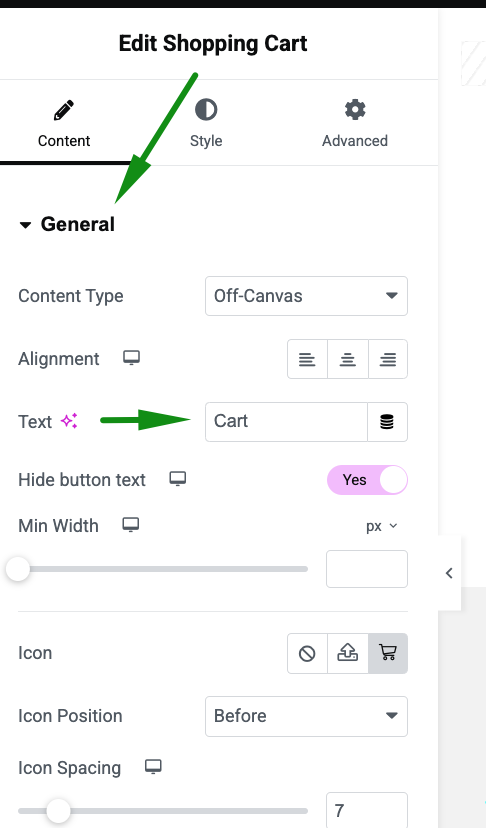Collapse the General section
The height and width of the screenshot is (828, 486).
click(x=67, y=224)
